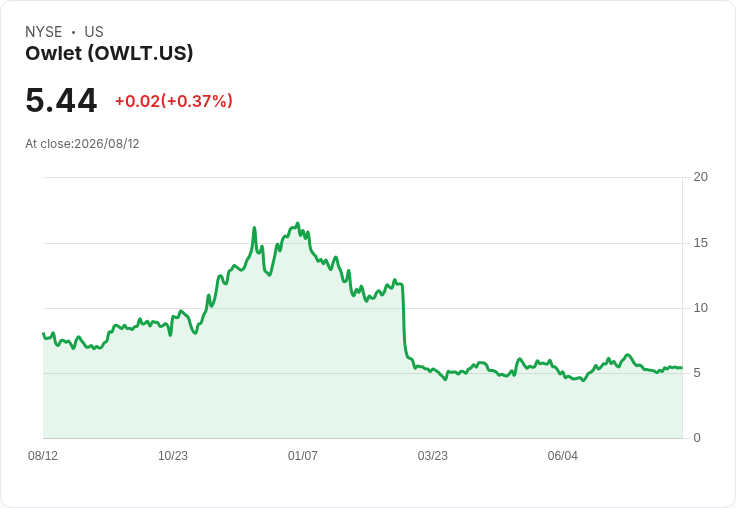Click the 15 y-axis price label
Screen dimensions: 736x508
click(x=701, y=243)
